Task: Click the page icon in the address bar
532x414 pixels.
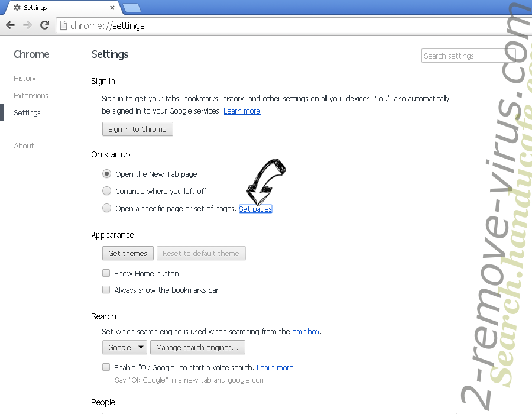Action: 63,25
